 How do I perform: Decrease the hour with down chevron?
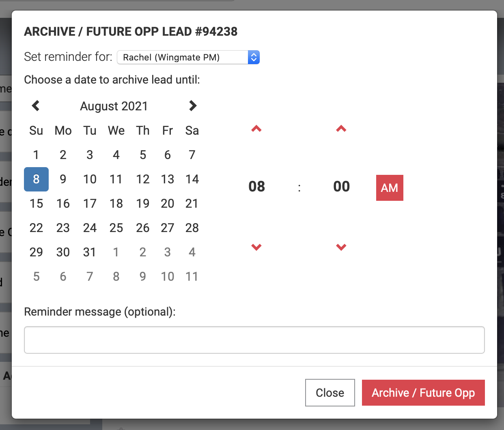[256, 247]
